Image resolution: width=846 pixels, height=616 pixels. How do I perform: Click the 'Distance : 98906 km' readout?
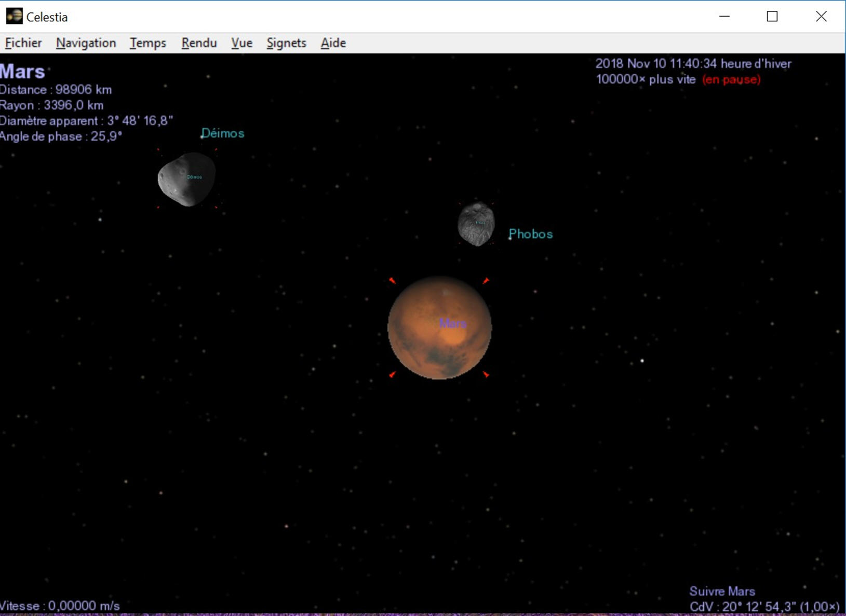[56, 90]
